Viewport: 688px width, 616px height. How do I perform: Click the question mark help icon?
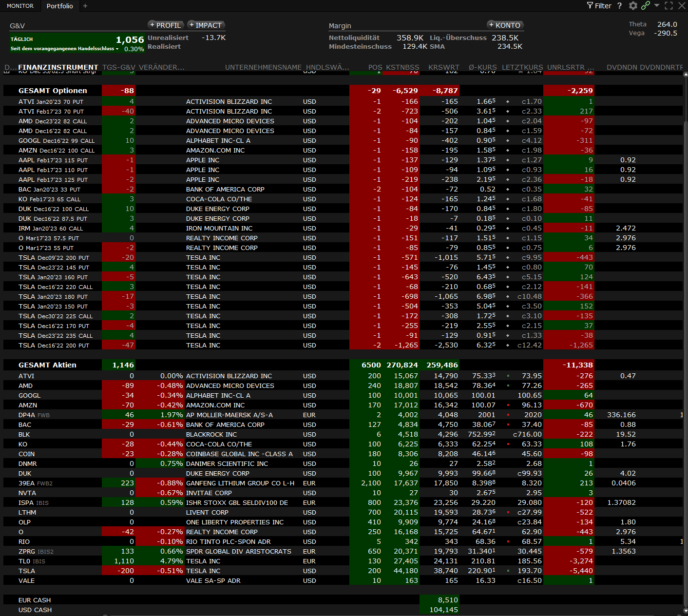[619, 6]
